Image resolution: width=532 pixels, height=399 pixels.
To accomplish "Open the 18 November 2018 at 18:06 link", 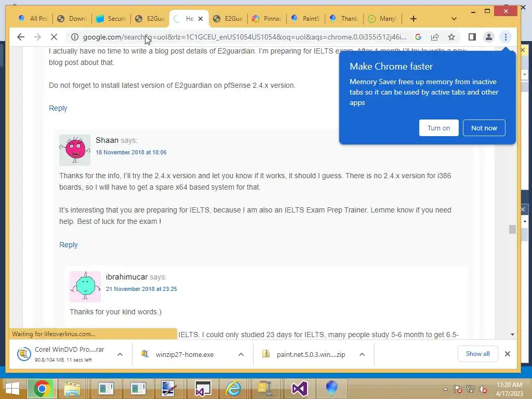I will click(131, 152).
